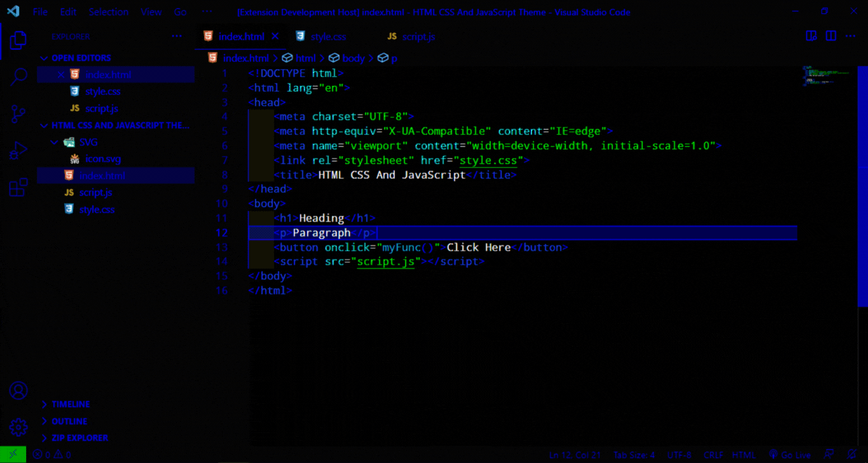Collapse the HTML CSS AND JAVASCRIPT THEME folder section
The height and width of the screenshot is (463, 868).
click(x=116, y=125)
